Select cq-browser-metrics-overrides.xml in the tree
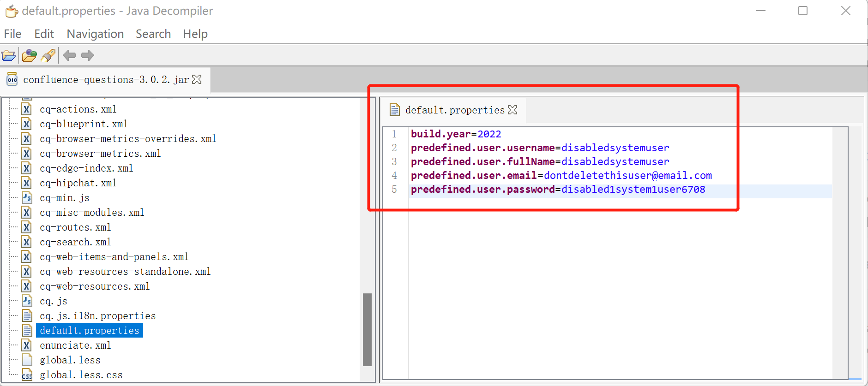Screen dimensions: 868x386 pos(128,139)
